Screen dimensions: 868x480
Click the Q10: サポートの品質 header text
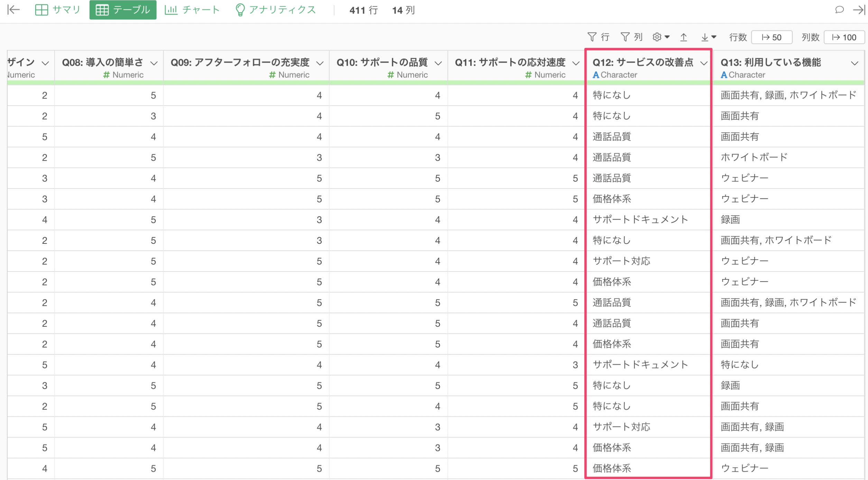click(x=382, y=62)
